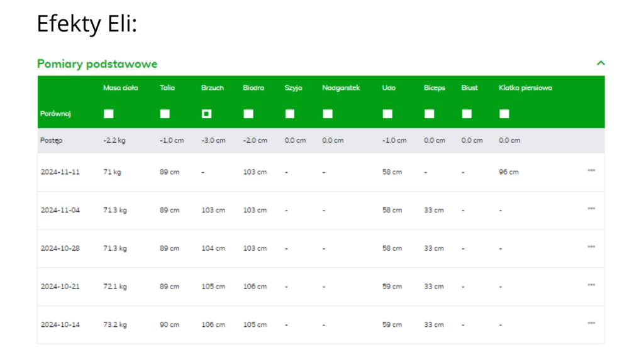Select the 2024-11-11 measurement date
This screenshot has height=362, width=644.
(x=60, y=172)
